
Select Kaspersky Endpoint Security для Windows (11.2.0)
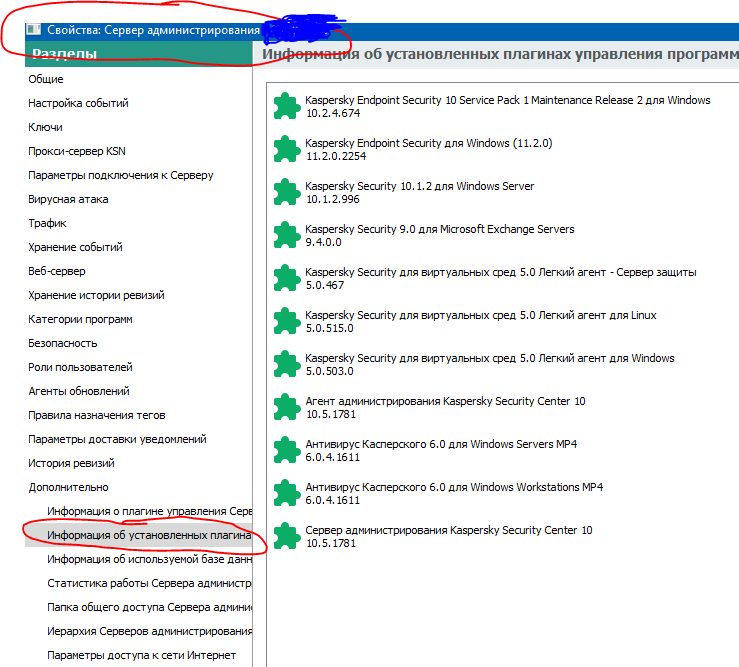coord(428,143)
